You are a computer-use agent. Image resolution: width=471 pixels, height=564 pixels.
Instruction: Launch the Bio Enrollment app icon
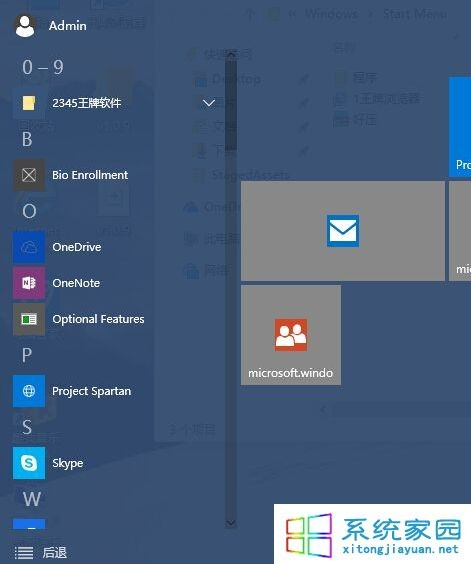click(29, 175)
